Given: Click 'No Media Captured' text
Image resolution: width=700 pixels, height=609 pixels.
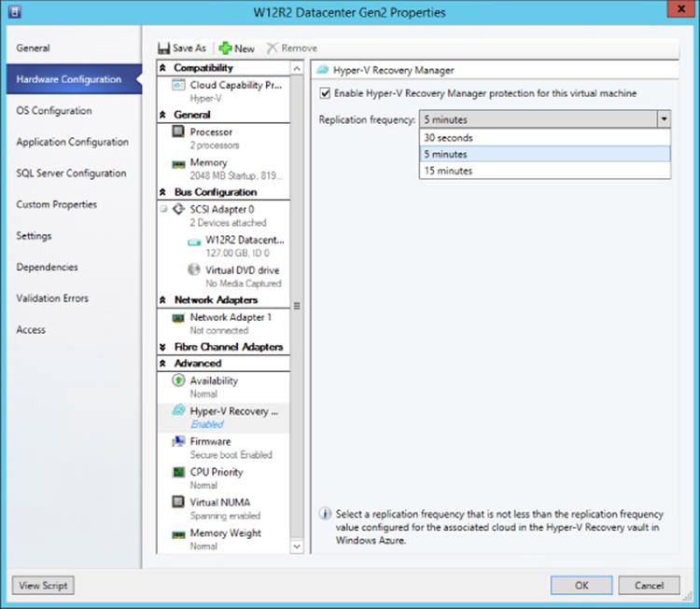Looking at the screenshot, I should (x=244, y=284).
